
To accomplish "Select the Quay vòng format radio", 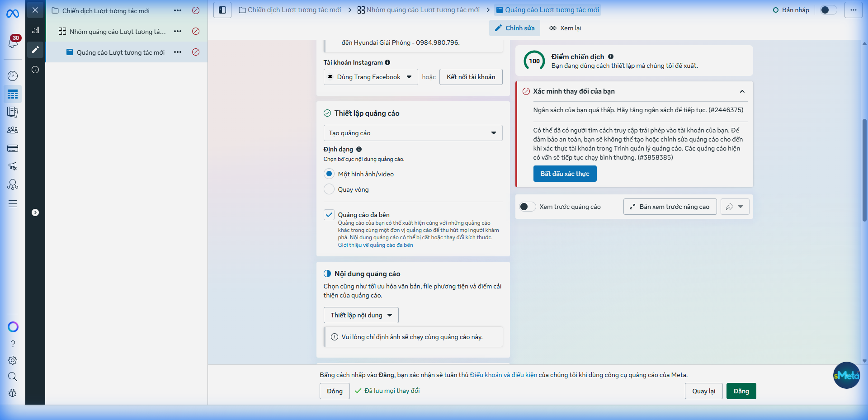I will coord(329,189).
